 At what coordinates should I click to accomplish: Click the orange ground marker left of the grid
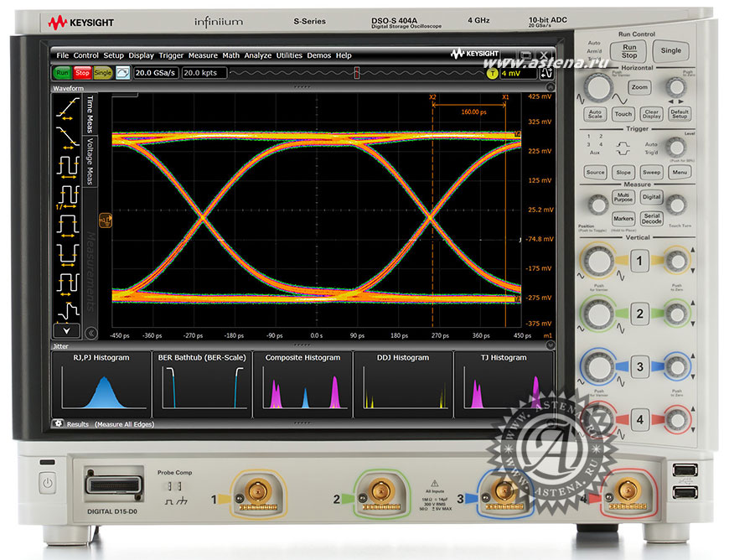(x=106, y=220)
